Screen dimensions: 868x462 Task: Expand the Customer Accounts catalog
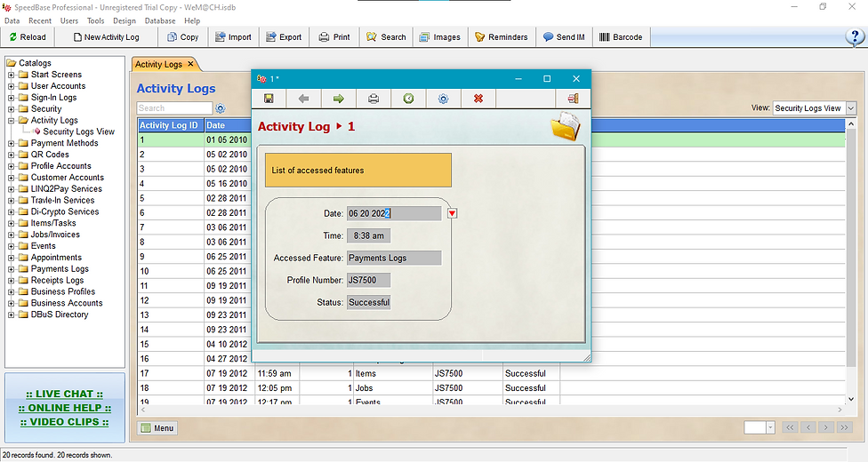(11, 178)
